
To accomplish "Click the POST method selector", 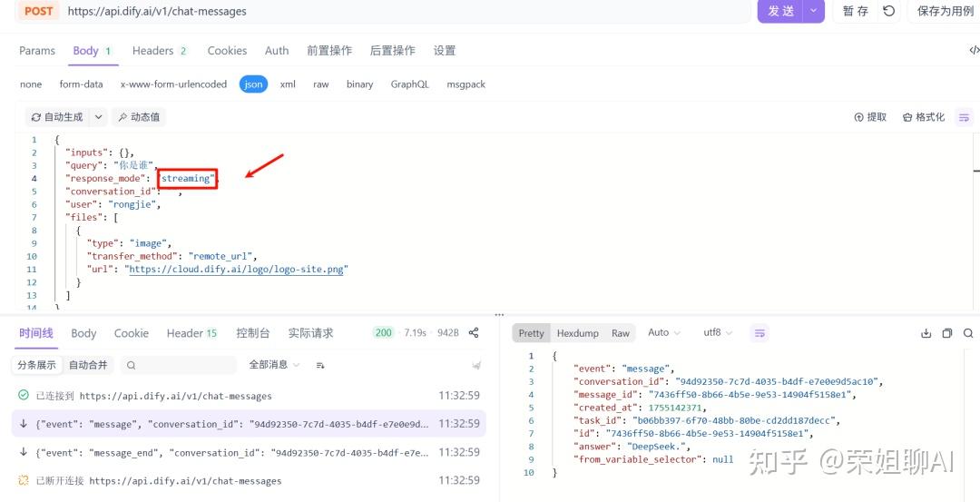I will pos(39,11).
